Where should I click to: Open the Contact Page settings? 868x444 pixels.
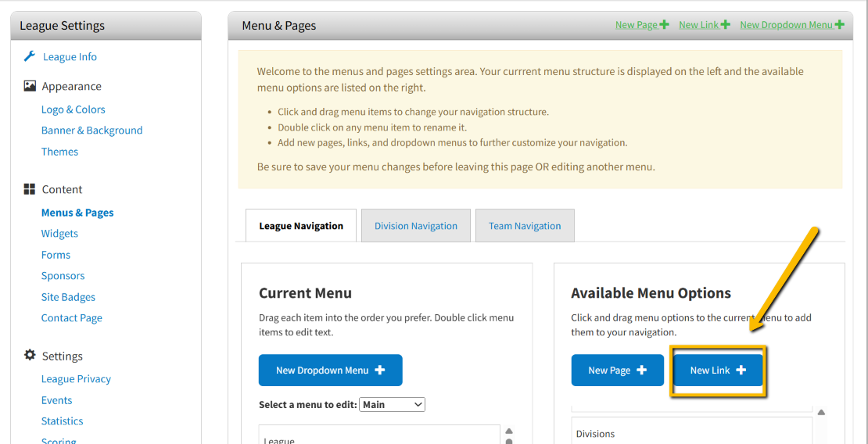[x=71, y=318]
